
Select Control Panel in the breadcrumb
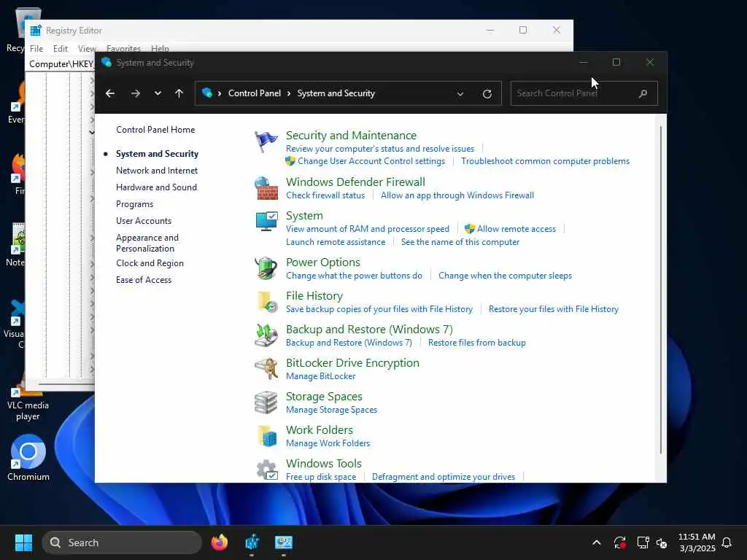tap(255, 93)
